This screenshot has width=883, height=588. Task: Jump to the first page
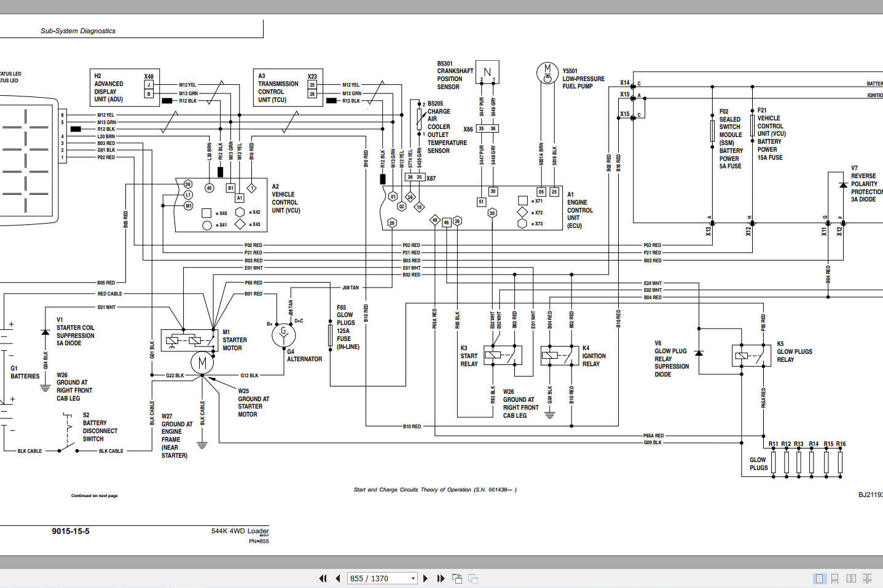pyautogui.click(x=323, y=578)
